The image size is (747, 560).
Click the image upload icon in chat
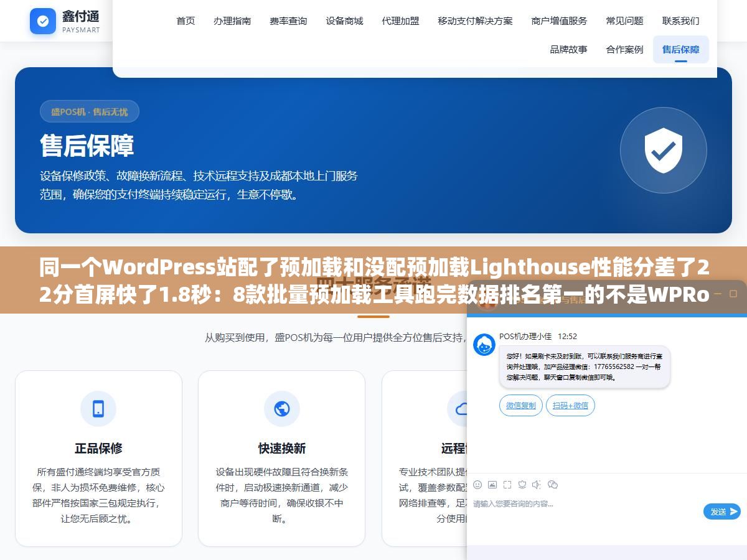point(492,485)
